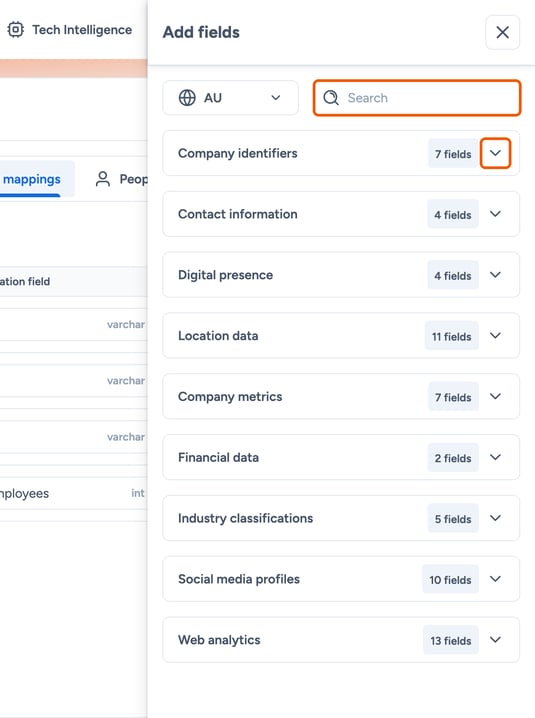The height and width of the screenshot is (718, 535).
Task: Click the person icon on People tab
Action: click(x=103, y=179)
